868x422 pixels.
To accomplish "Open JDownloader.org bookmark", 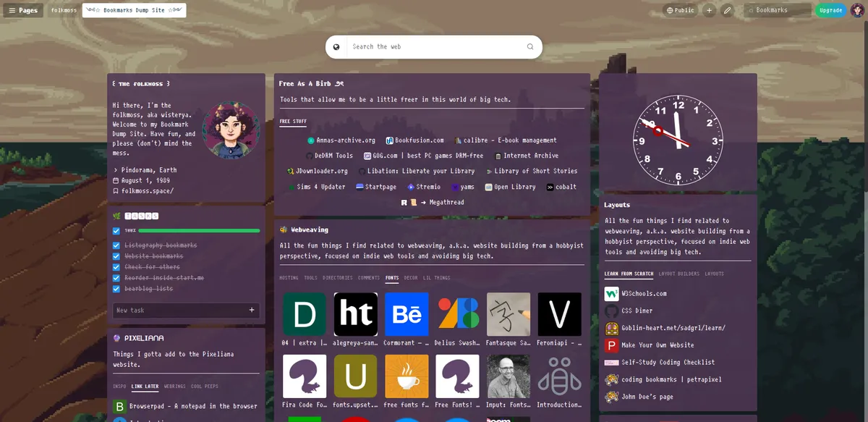I will [318, 172].
